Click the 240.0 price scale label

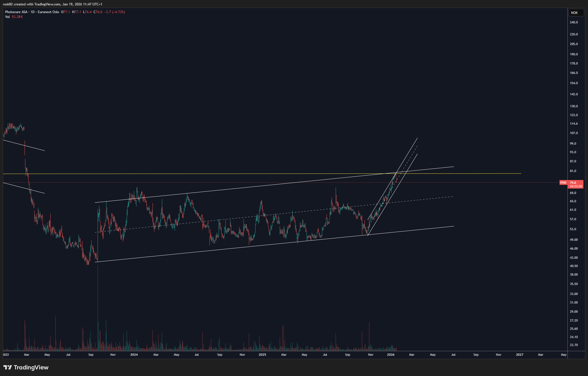click(574, 22)
